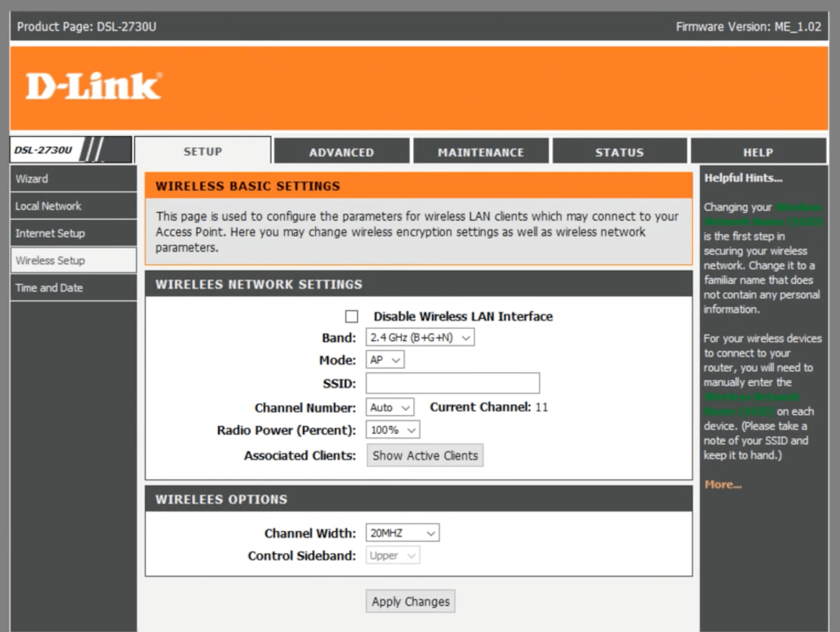840x632 pixels.
Task: Enable Disable Wireless LAN Interface checkbox
Action: [352, 317]
